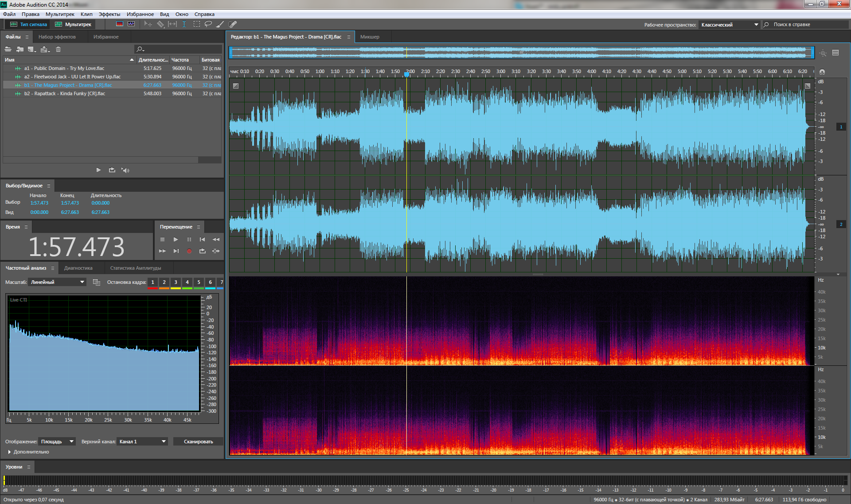This screenshot has width=851, height=504.
Task: Toggle channel 2 enable button
Action: pyautogui.click(x=841, y=224)
